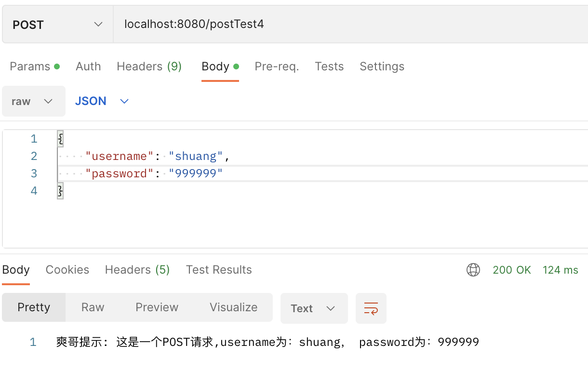Screen dimensions: 588x370
Task: Open the Auth tab
Action: pos(88,66)
